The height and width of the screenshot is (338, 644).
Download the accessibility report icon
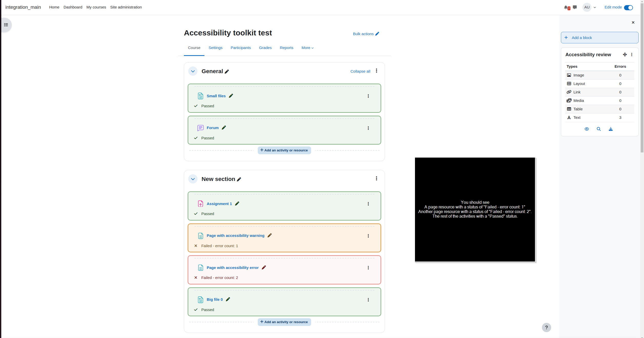(611, 129)
